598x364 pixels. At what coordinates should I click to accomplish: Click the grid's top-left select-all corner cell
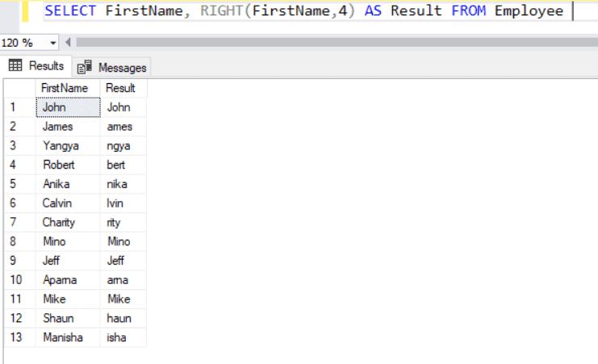(19, 87)
